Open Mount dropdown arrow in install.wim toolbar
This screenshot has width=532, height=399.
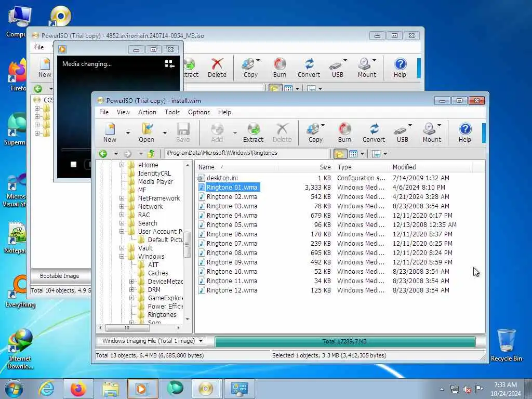[x=440, y=126]
